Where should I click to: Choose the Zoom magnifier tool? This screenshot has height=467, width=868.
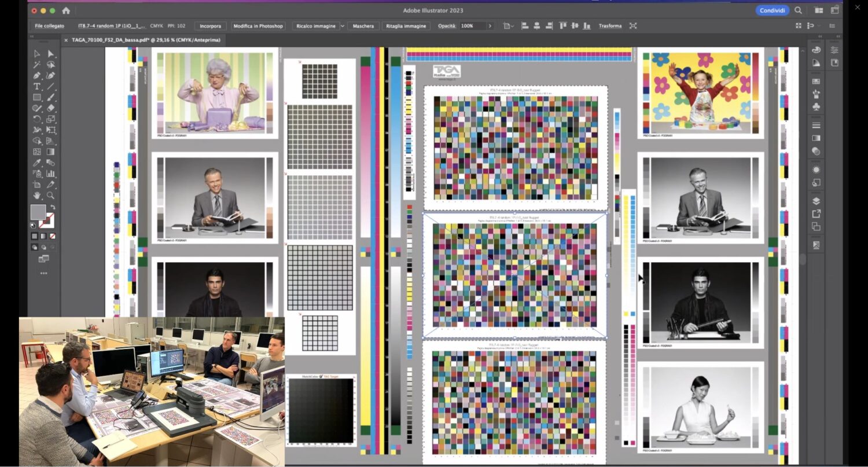click(51, 196)
